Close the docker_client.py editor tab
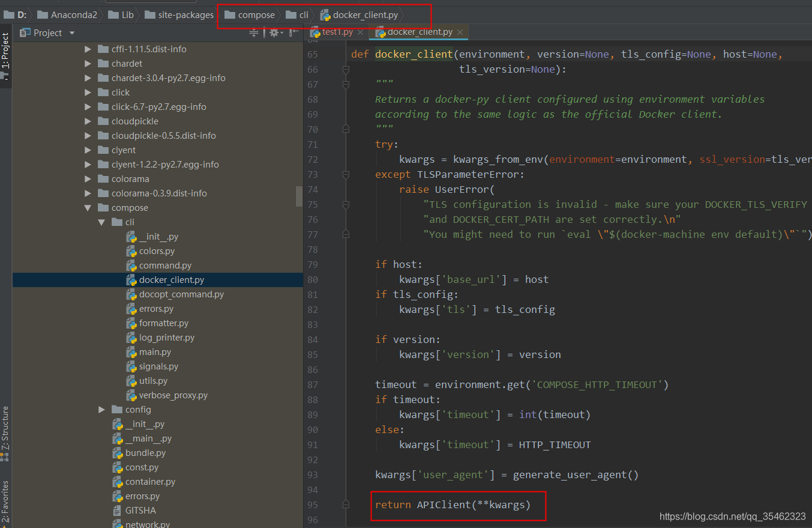The width and height of the screenshot is (812, 528). click(x=460, y=32)
